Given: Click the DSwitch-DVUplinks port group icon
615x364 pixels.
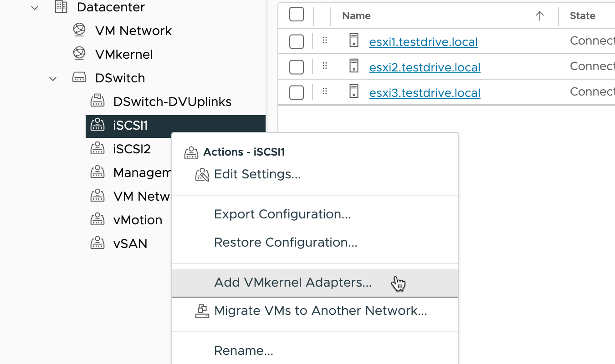Looking at the screenshot, I should coord(97,101).
